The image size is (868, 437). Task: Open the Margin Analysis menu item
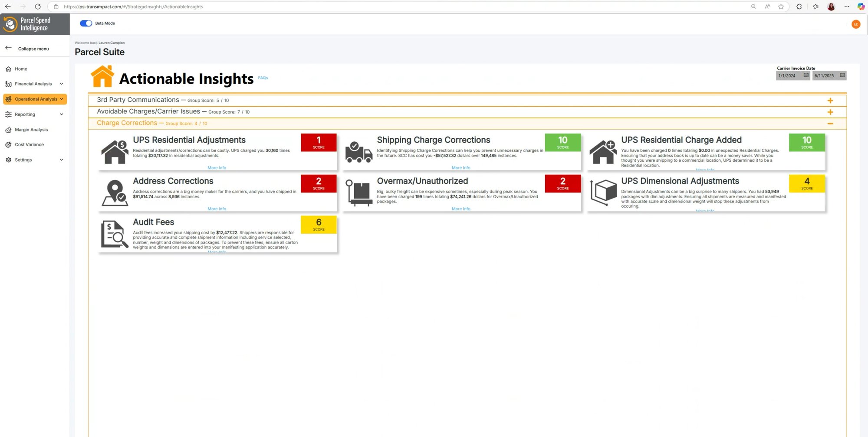tap(35, 130)
